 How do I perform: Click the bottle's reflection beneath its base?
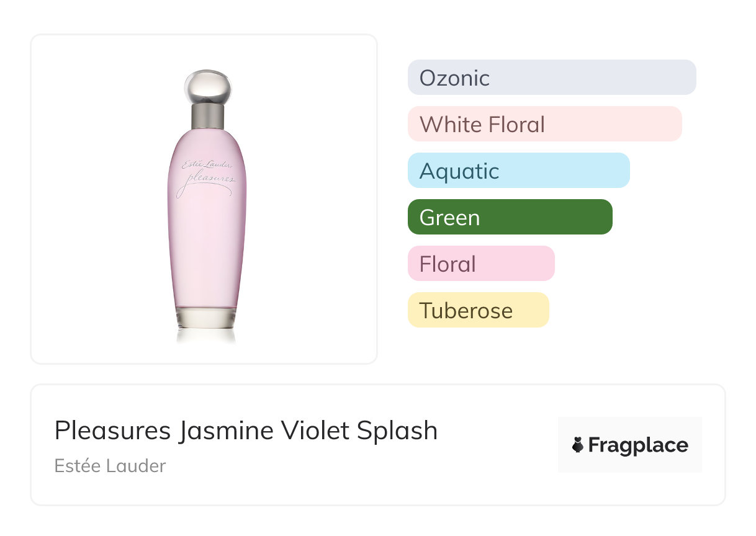206,336
